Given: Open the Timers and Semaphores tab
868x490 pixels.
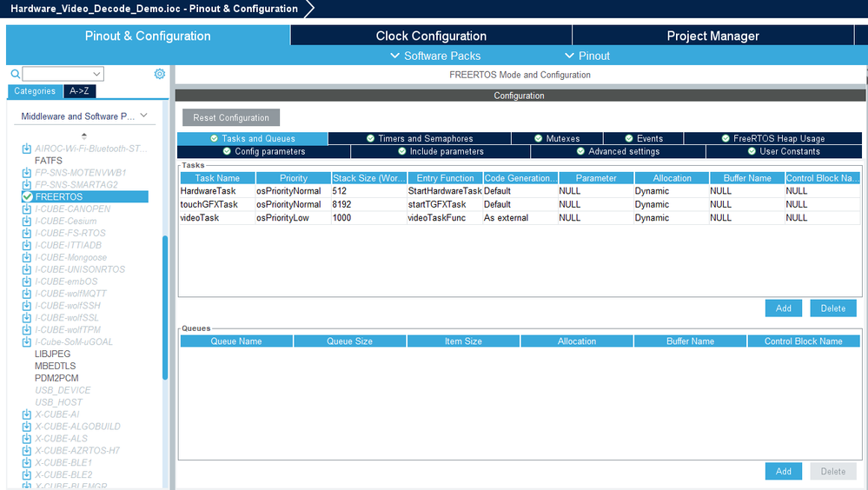Looking at the screenshot, I should tap(420, 138).
